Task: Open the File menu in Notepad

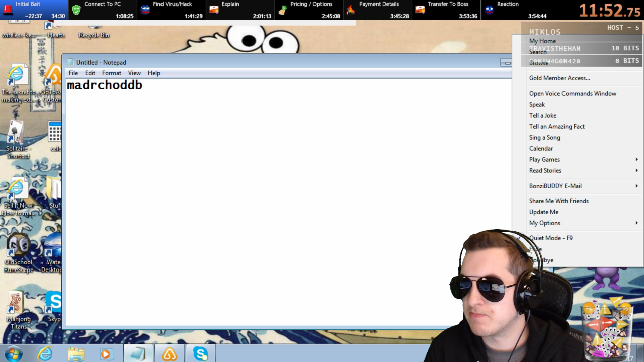Action: click(73, 73)
